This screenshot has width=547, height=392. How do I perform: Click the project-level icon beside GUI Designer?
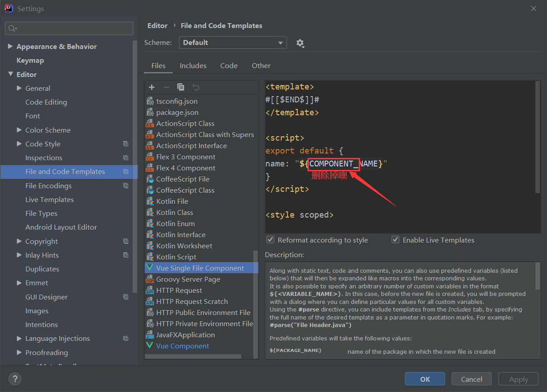click(126, 297)
